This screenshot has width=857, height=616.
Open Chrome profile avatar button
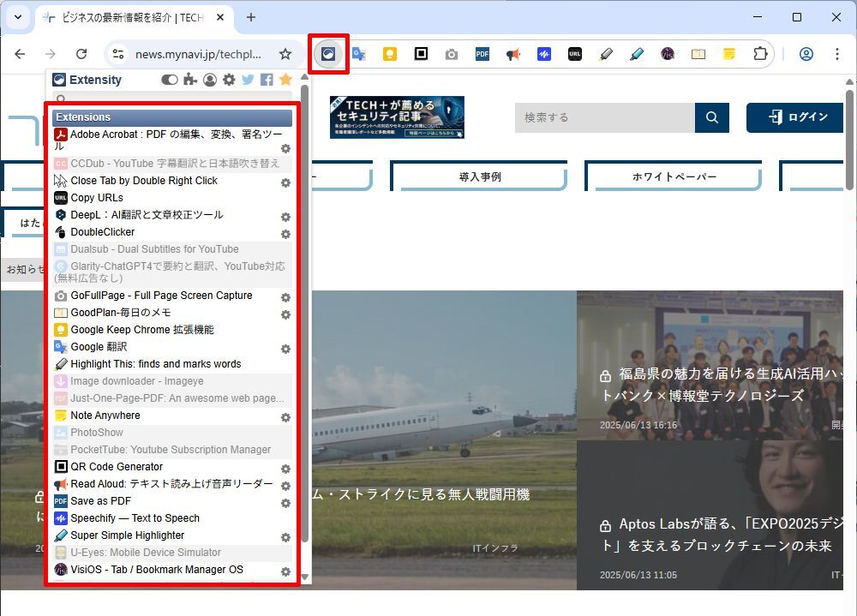tap(806, 54)
